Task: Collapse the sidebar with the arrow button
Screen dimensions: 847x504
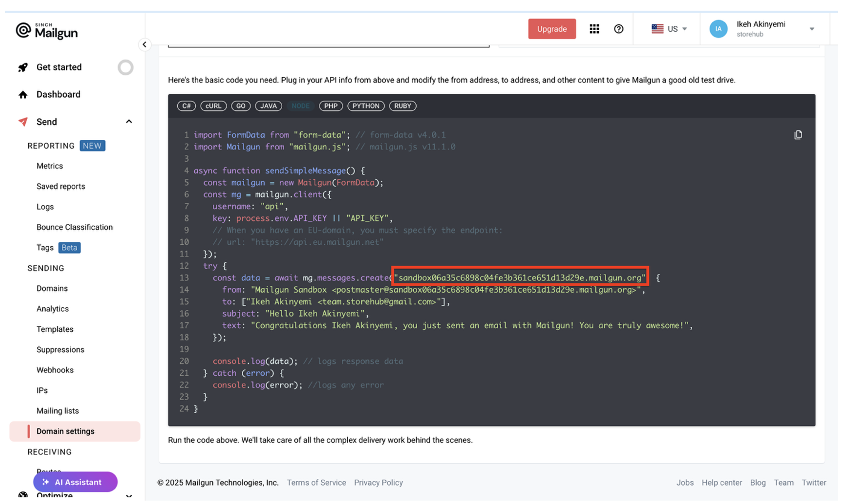Action: pyautogui.click(x=144, y=44)
